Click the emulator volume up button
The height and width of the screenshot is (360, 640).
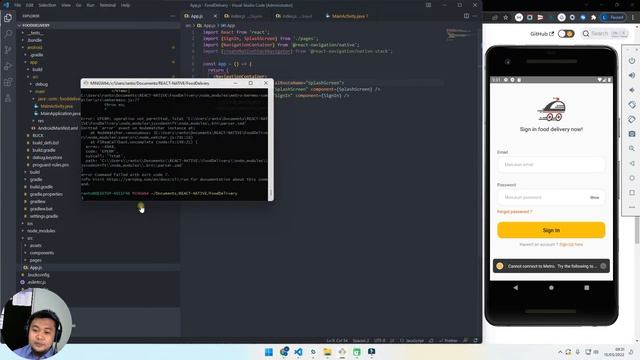pyautogui.click(x=632, y=75)
